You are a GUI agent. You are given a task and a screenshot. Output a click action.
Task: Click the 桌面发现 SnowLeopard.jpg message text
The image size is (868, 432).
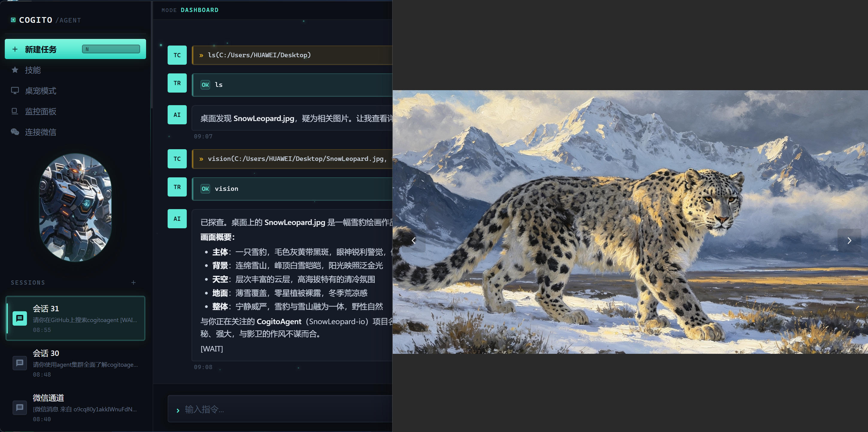pos(297,118)
